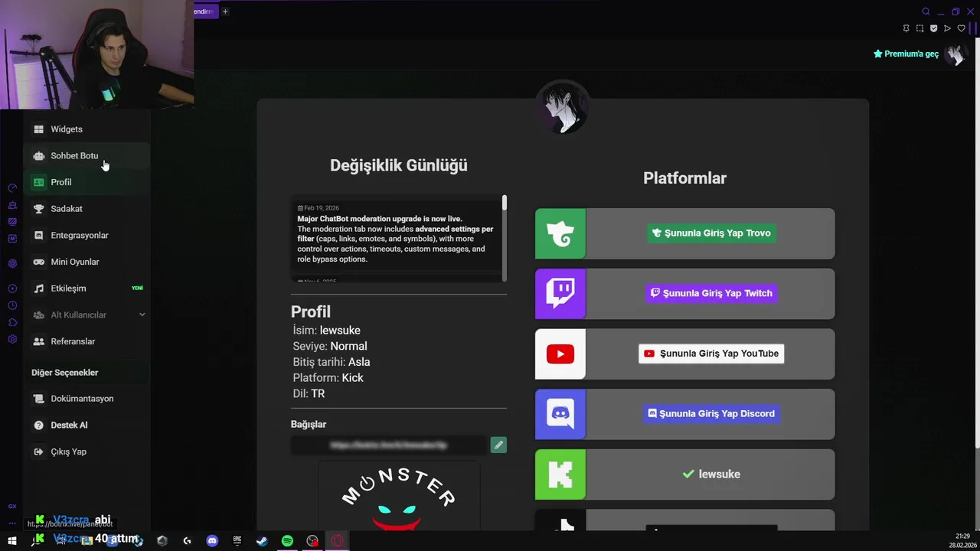
Task: Open Windows Start menu
Action: pos(12,541)
